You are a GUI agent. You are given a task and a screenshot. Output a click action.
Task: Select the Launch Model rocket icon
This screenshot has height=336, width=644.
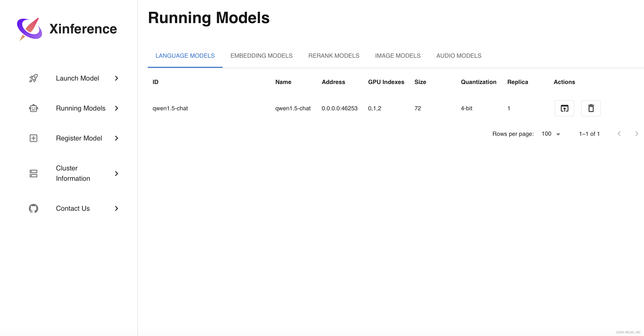(x=33, y=78)
